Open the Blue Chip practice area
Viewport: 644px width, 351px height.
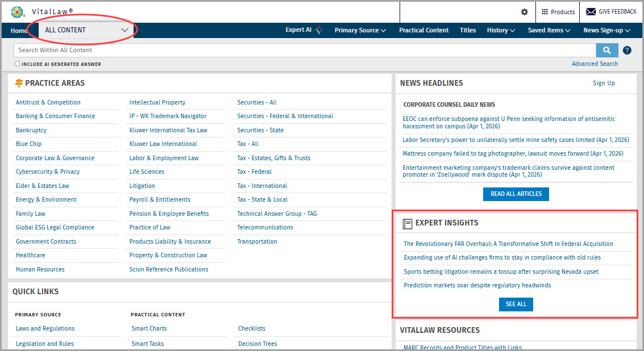[29, 144]
